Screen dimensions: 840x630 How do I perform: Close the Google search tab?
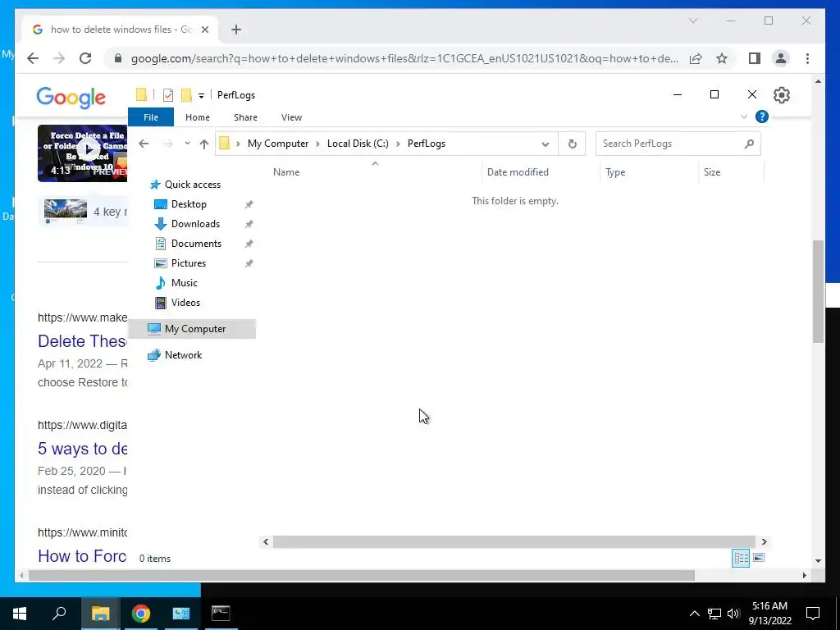(x=204, y=30)
